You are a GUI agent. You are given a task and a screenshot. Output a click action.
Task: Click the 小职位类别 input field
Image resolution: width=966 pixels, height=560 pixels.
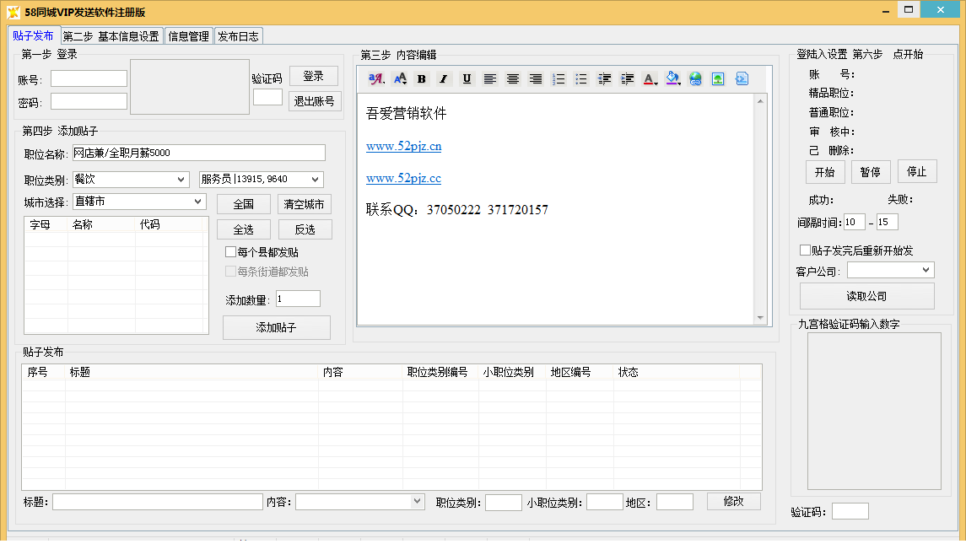coord(604,502)
